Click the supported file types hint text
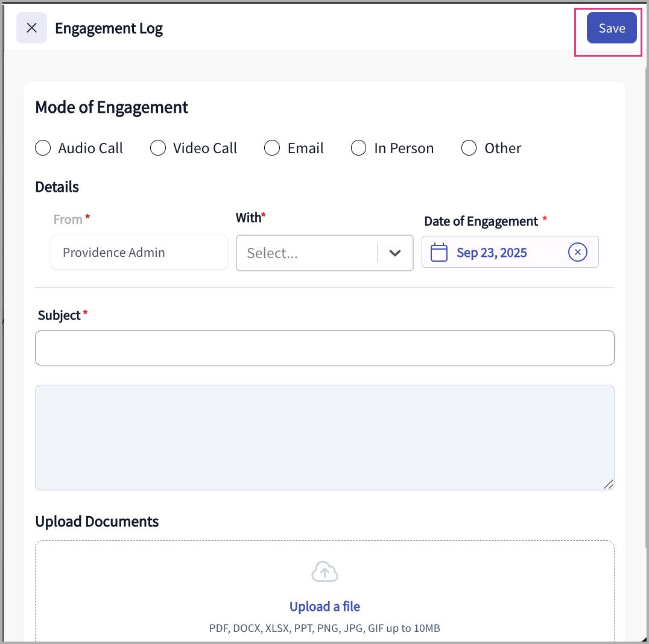 coord(324,628)
